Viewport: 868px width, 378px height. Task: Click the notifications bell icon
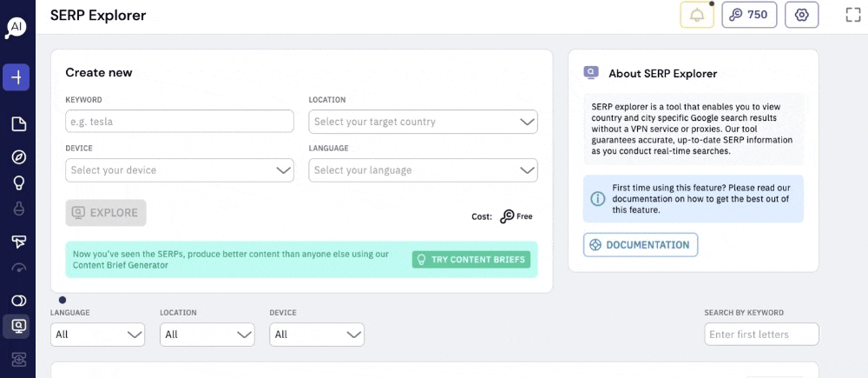697,15
